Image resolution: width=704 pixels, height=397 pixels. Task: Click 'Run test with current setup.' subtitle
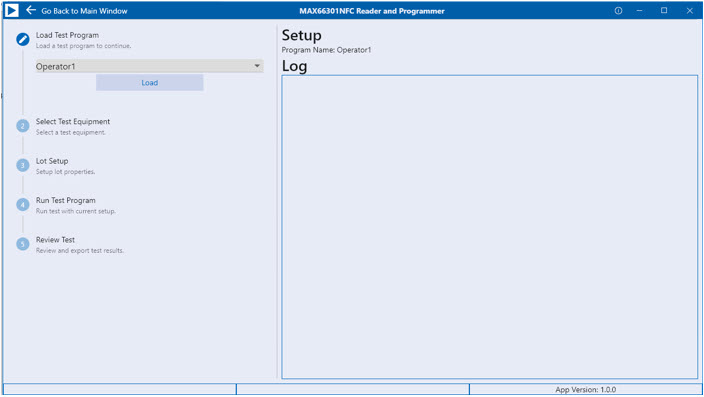click(x=76, y=211)
